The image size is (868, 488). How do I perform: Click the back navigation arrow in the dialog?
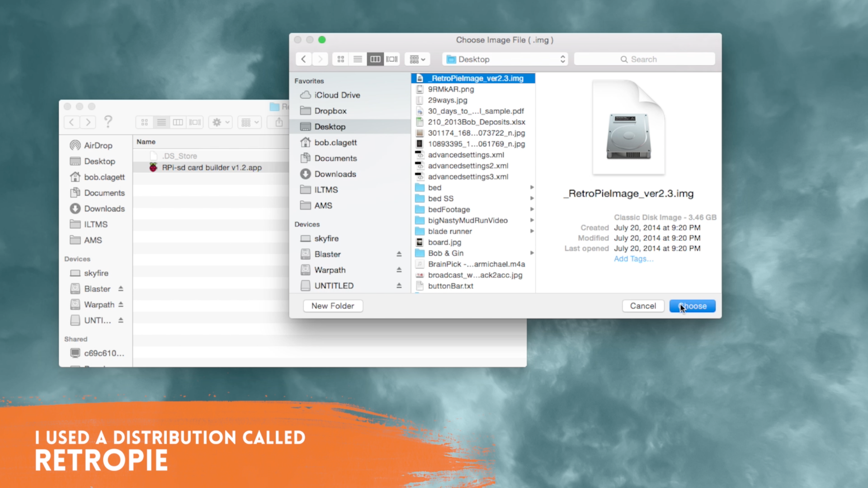(x=303, y=59)
